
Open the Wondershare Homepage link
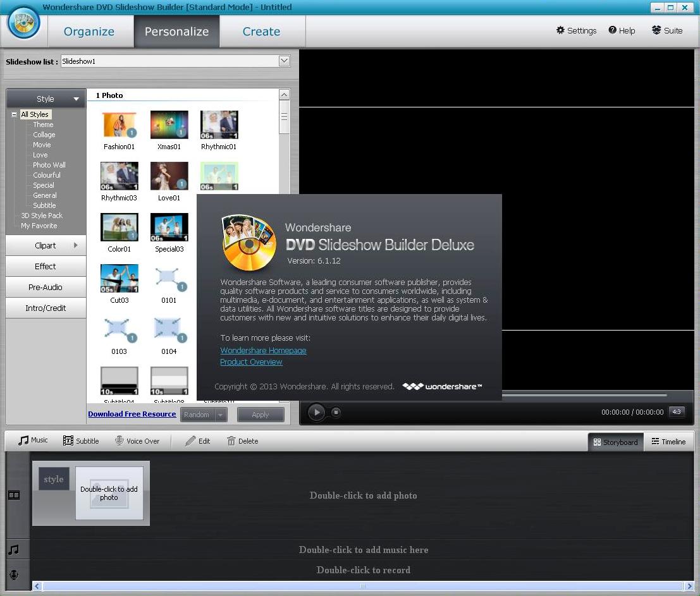(x=263, y=351)
